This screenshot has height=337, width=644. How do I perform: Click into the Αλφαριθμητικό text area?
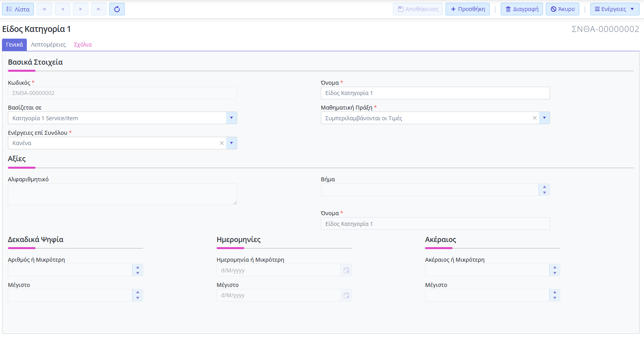pyautogui.click(x=122, y=194)
